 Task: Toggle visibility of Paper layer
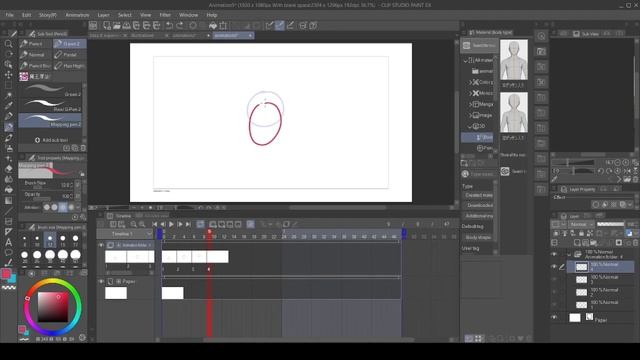(x=554, y=317)
